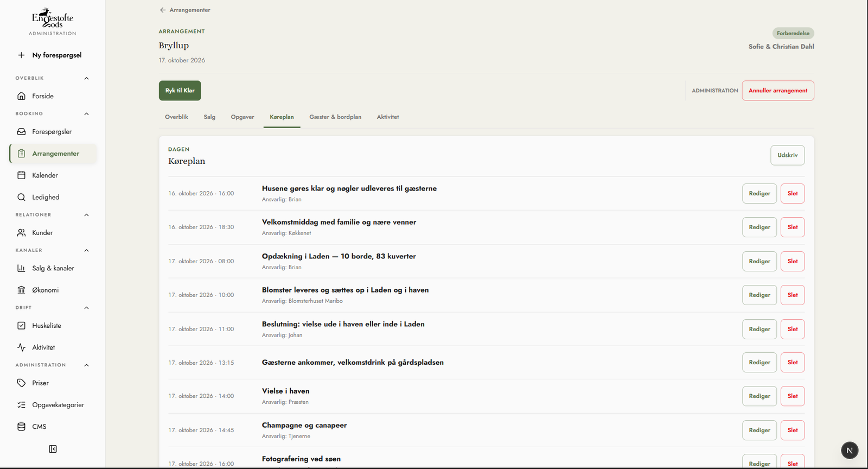The width and height of the screenshot is (868, 469).
Task: Collapse the OVERBLIK sidebar section
Action: [x=86, y=78]
